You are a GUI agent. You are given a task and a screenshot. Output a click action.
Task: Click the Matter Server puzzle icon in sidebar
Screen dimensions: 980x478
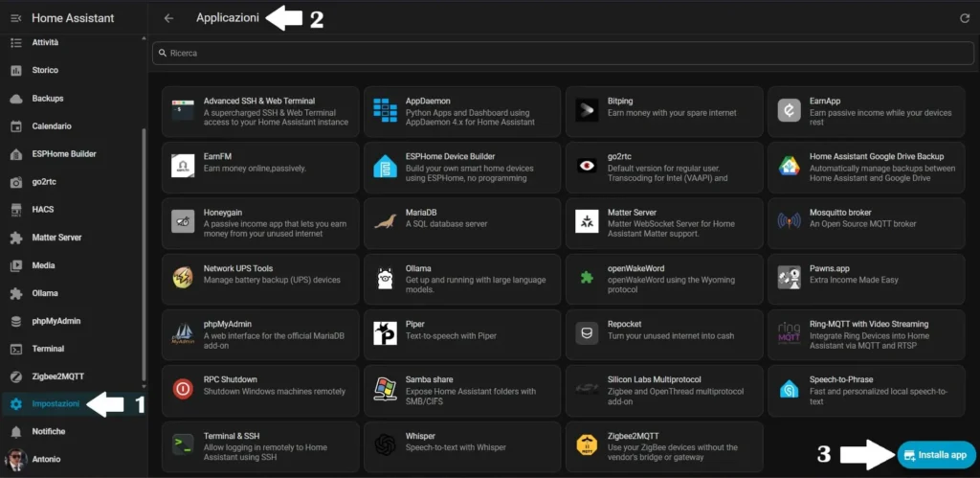pyautogui.click(x=17, y=238)
